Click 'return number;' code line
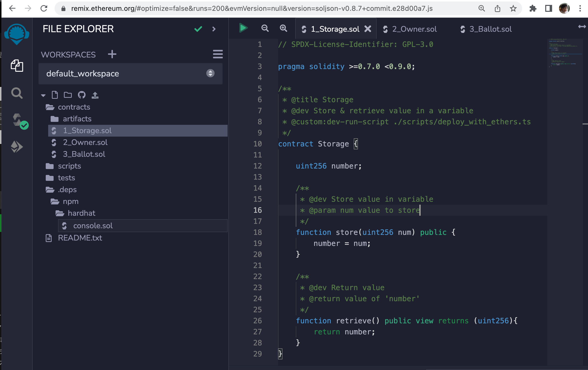This screenshot has height=370, width=588. pos(344,332)
